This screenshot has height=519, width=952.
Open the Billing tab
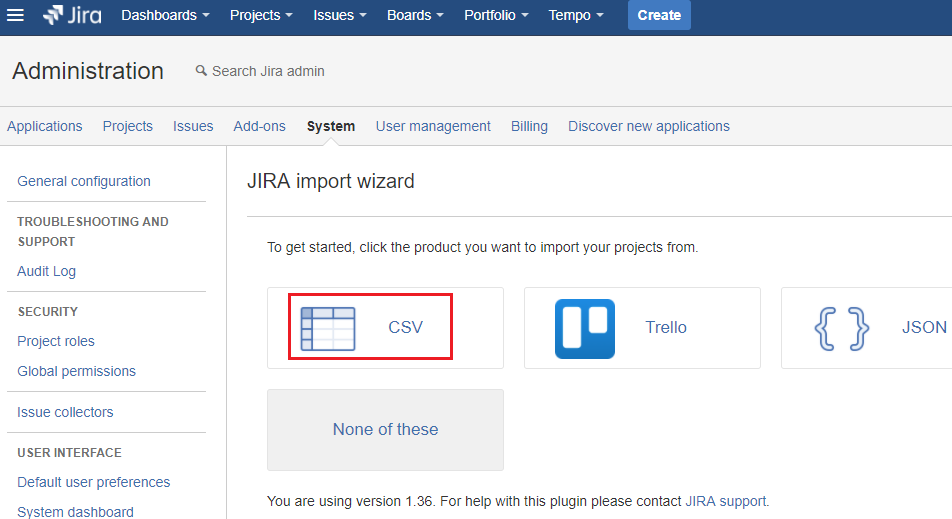[x=529, y=126]
